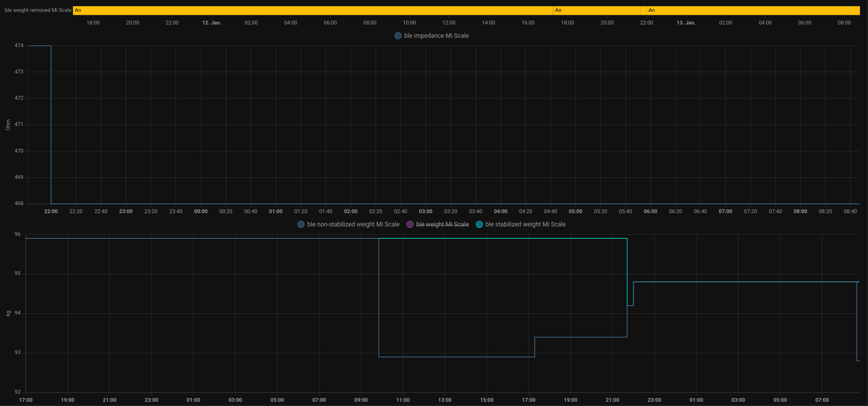
Task: Click the 13. Jan. date header
Action: click(686, 22)
